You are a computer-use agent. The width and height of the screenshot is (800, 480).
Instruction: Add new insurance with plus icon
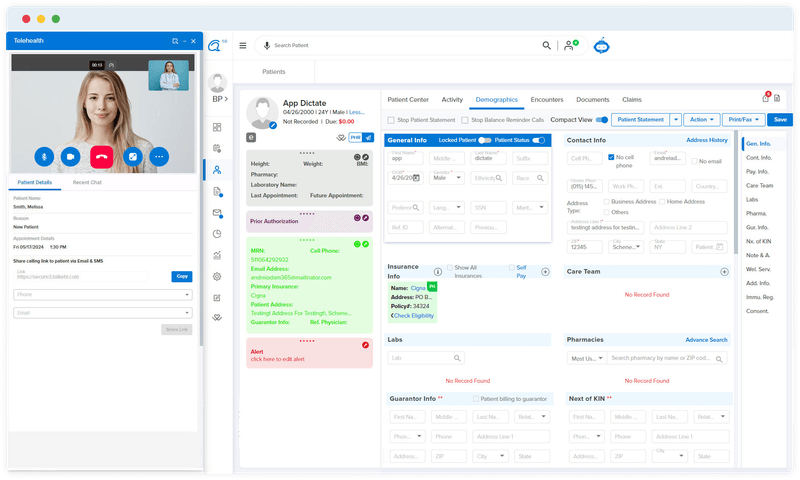(x=545, y=271)
